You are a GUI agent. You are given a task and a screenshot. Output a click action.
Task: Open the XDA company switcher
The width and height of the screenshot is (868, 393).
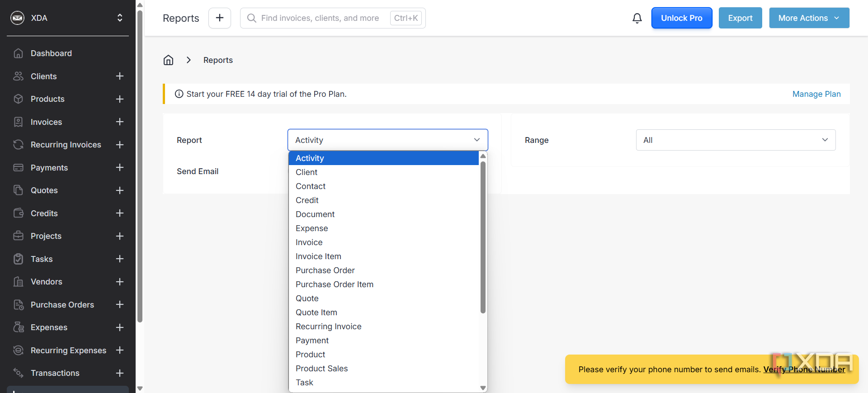[x=68, y=18]
